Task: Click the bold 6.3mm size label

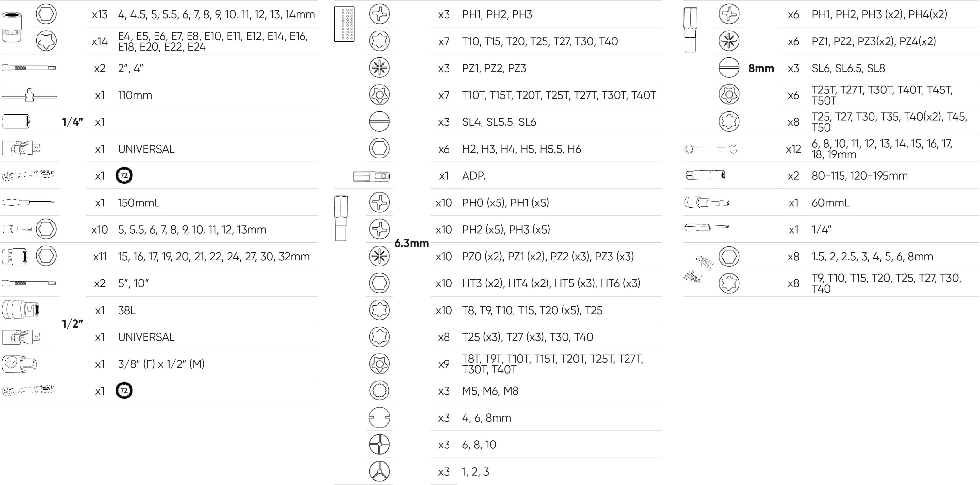Action: [x=411, y=243]
